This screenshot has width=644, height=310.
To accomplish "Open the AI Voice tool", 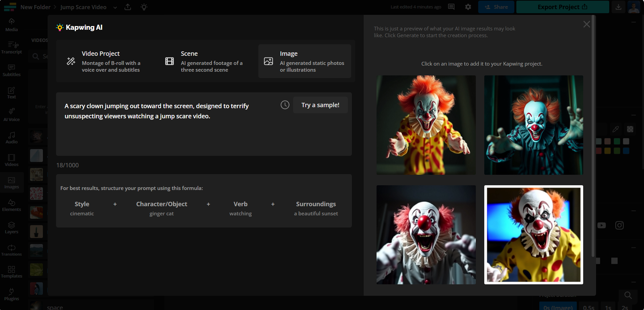I will tap(11, 114).
